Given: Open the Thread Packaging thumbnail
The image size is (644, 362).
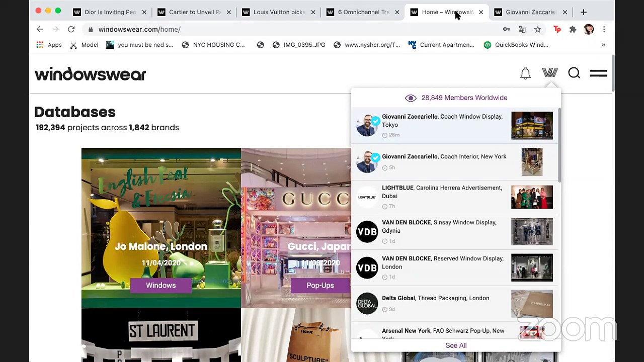Looking at the screenshot, I should [x=532, y=304].
